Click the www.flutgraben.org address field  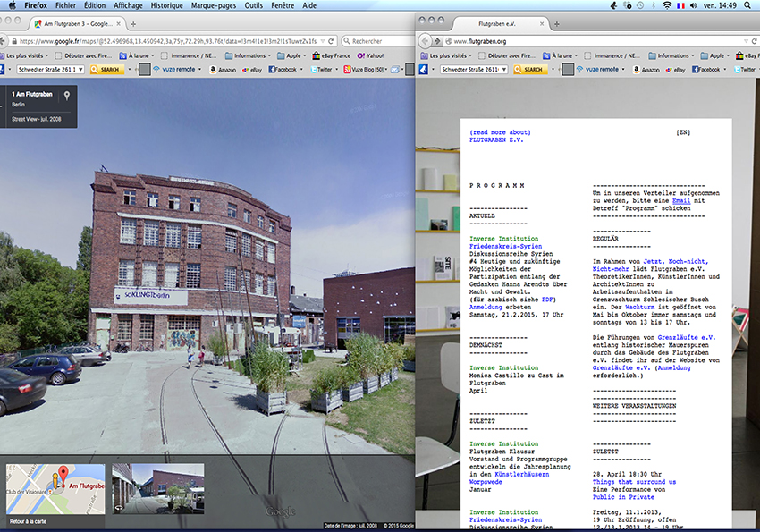point(594,41)
